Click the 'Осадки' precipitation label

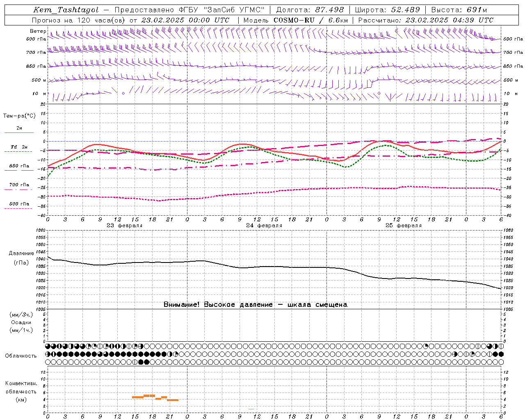[21, 322]
